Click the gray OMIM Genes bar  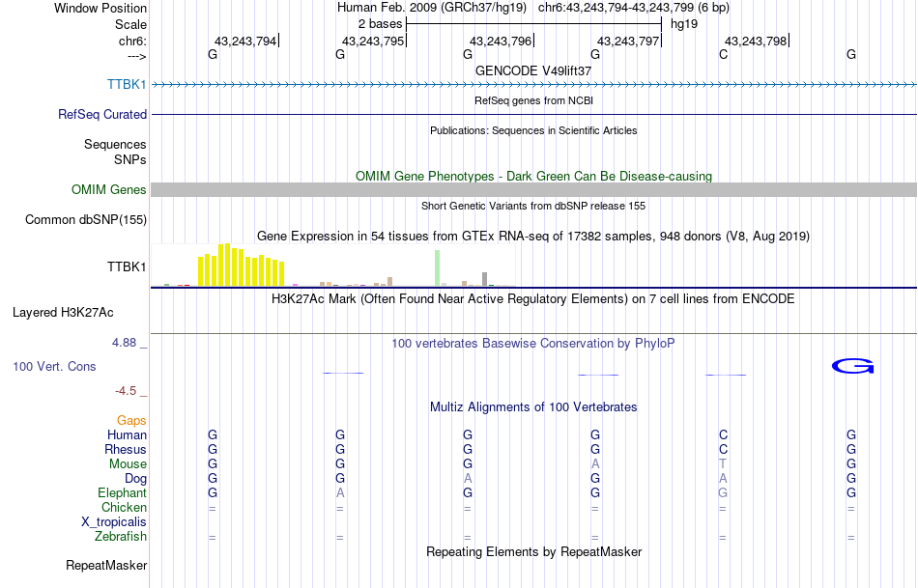pos(533,189)
